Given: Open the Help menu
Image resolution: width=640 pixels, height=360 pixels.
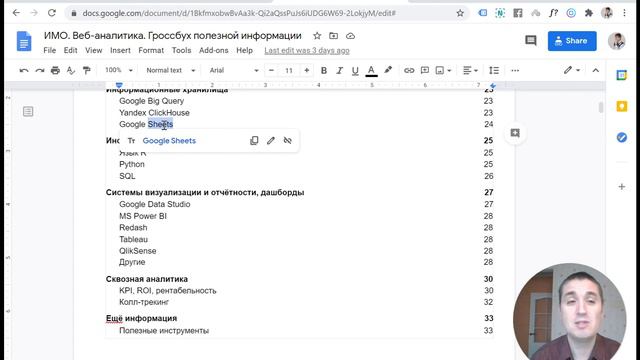Looking at the screenshot, I should tap(244, 51).
